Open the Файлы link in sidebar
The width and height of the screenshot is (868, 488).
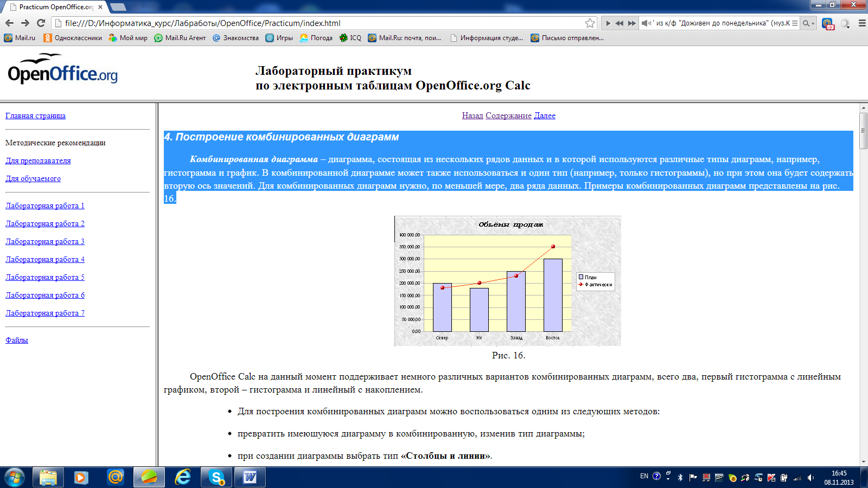coord(17,340)
